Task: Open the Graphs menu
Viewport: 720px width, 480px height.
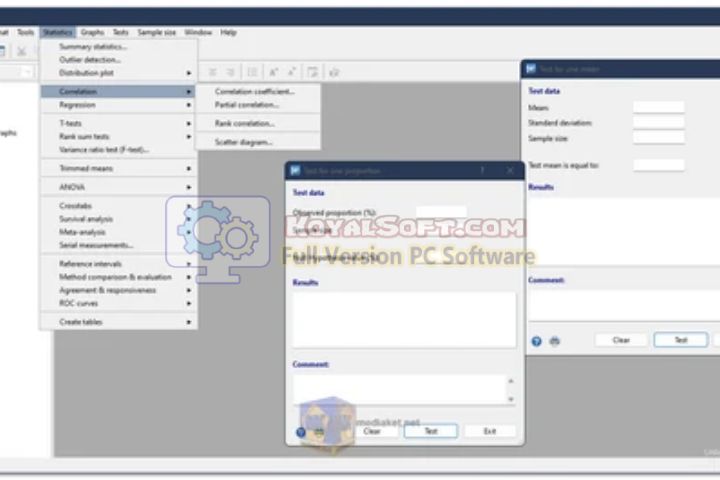Action: click(x=92, y=32)
